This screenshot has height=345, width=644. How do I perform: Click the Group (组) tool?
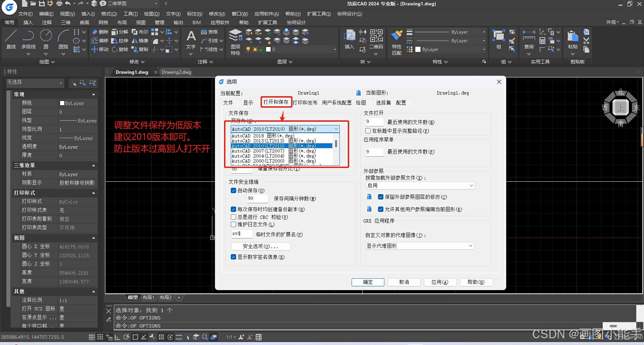499,39
